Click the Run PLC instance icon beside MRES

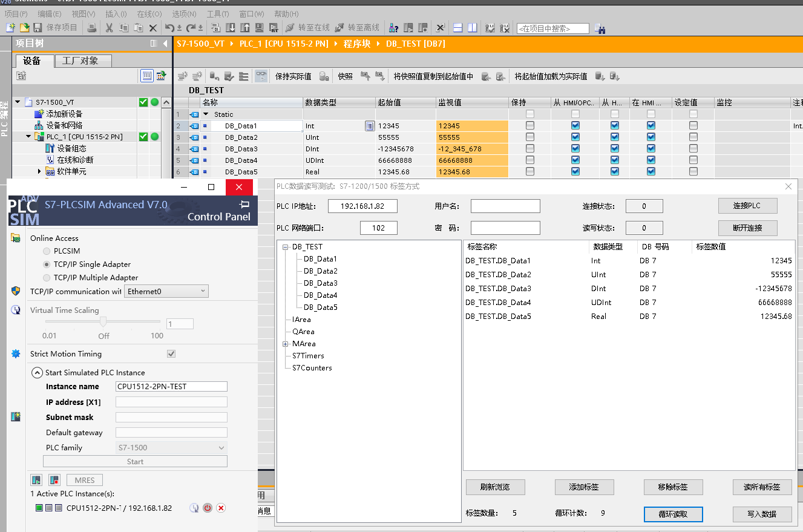(37, 480)
